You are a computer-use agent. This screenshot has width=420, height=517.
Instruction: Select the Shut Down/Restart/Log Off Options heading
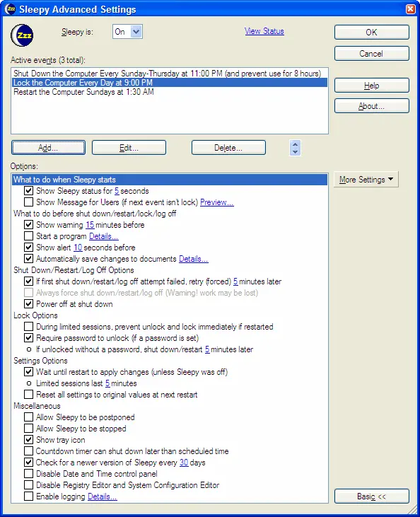coord(74,270)
